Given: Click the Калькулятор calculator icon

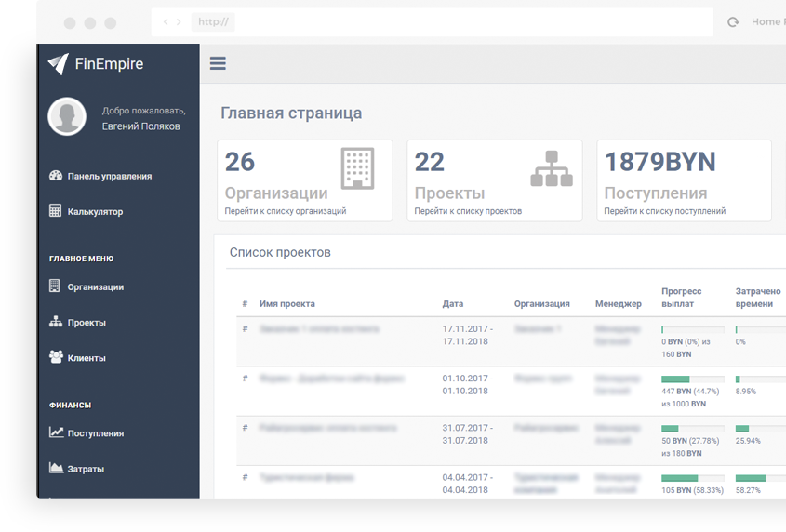Looking at the screenshot, I should (x=55, y=210).
